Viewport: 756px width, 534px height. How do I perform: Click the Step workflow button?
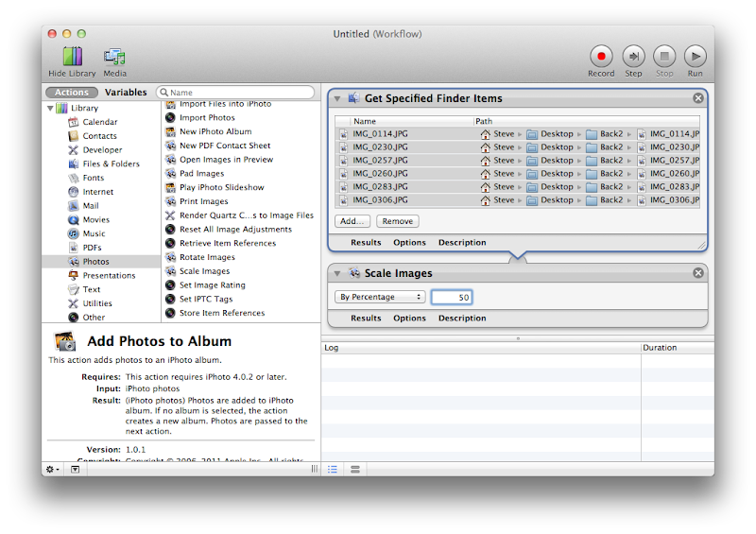point(633,57)
